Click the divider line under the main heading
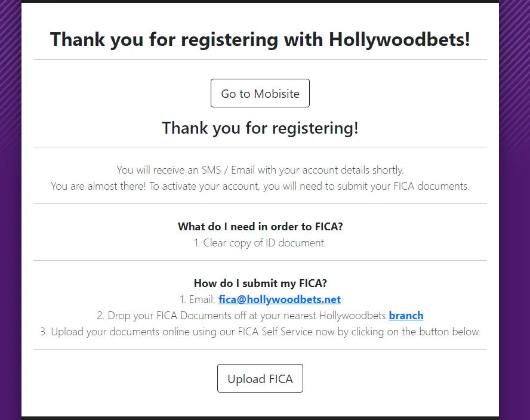Screen dimensions: 530x420 click(x=260, y=60)
